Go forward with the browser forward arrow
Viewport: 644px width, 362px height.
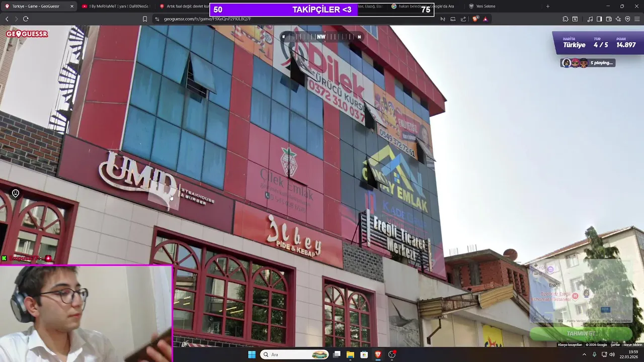16,19
